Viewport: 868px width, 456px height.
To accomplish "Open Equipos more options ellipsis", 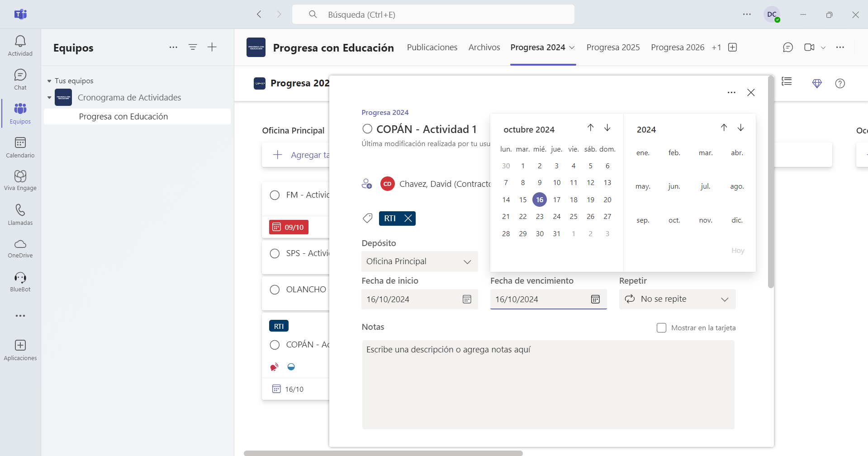I will point(173,47).
